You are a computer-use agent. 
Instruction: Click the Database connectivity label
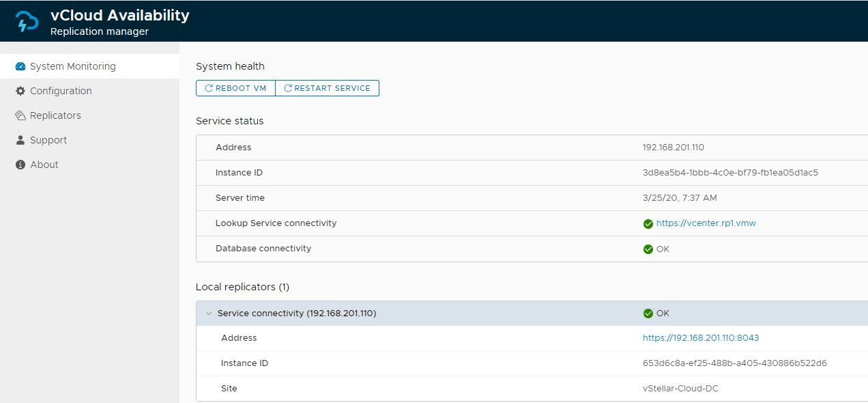(x=263, y=249)
